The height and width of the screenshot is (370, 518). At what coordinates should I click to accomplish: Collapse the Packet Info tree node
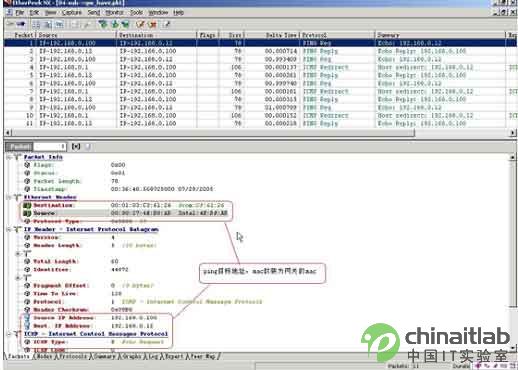(x=9, y=157)
